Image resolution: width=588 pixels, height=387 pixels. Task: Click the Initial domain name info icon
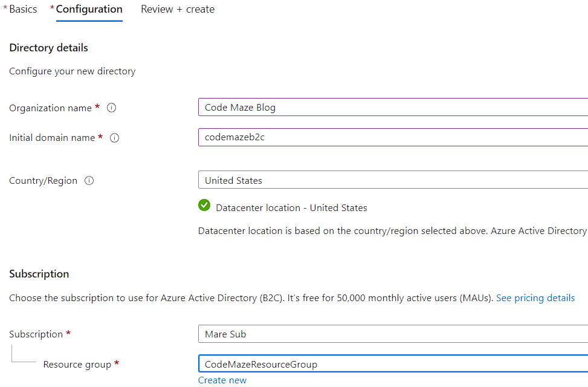coord(114,138)
